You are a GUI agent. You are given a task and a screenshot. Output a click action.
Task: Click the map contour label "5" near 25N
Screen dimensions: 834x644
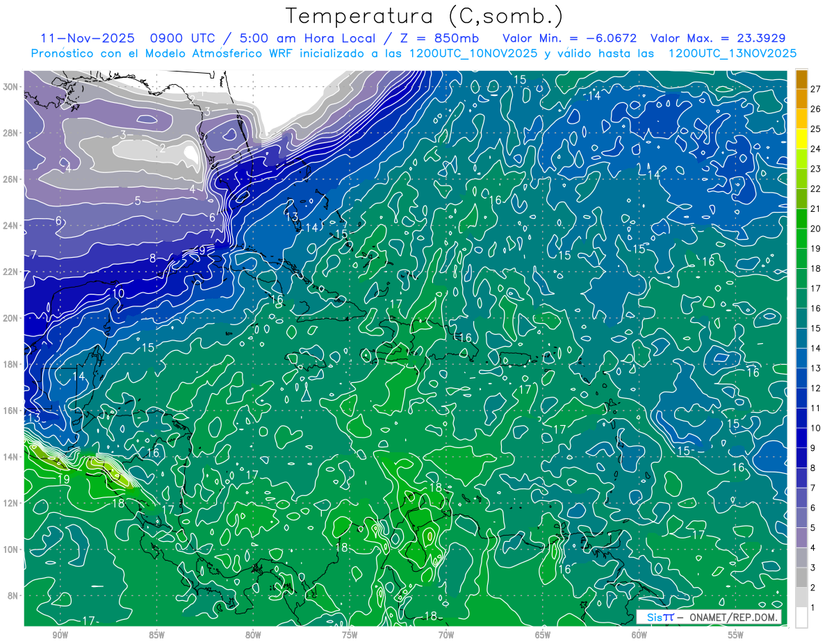138,201
